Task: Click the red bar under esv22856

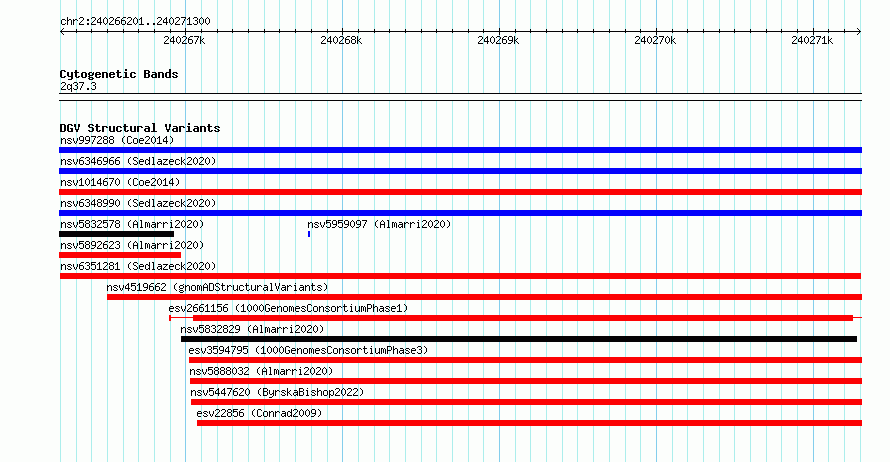Action: tap(530, 423)
